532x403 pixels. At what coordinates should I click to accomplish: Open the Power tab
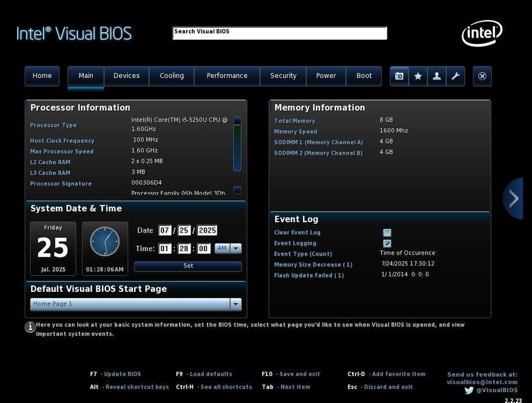[326, 76]
